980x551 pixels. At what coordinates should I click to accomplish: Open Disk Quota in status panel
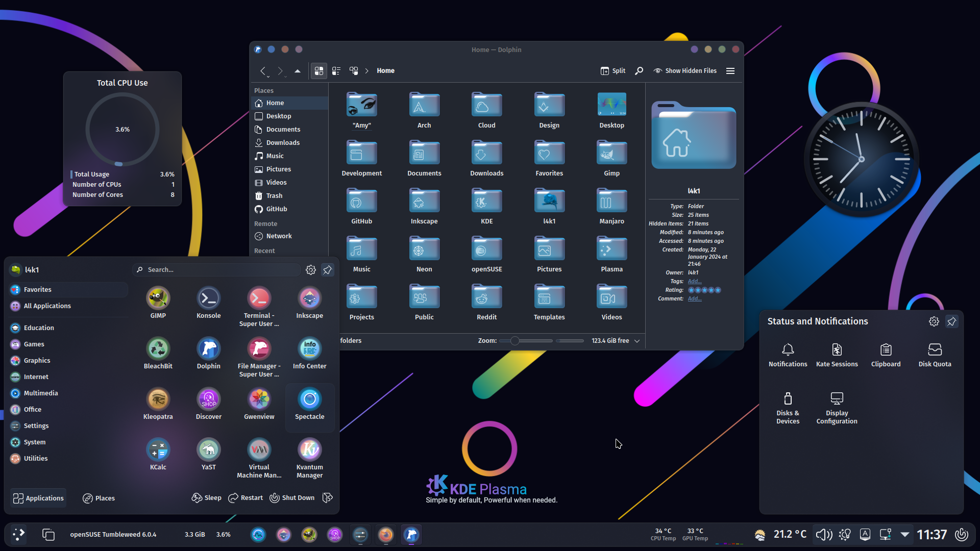tap(935, 355)
